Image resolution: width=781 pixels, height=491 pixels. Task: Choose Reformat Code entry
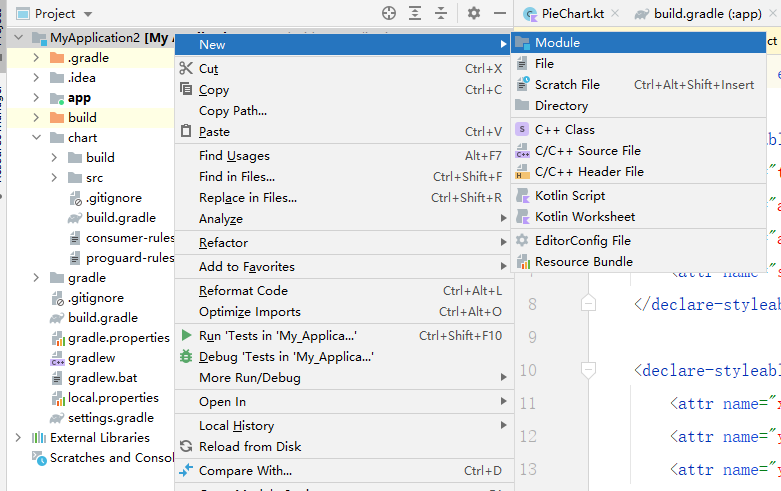click(343, 291)
